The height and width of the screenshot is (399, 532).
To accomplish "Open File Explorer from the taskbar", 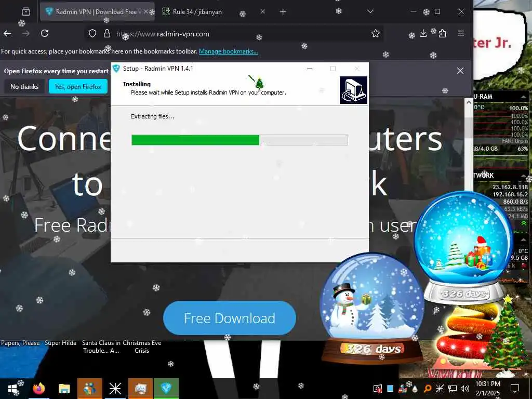I will tap(64, 389).
